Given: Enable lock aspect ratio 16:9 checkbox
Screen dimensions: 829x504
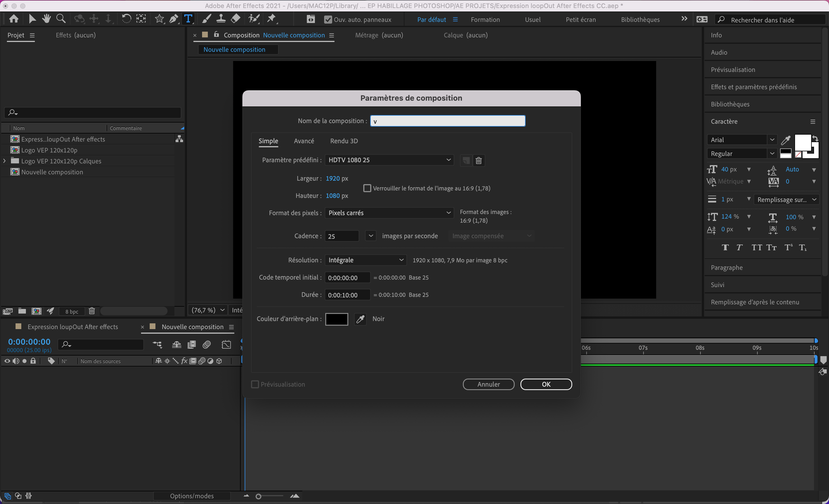Looking at the screenshot, I should [367, 188].
